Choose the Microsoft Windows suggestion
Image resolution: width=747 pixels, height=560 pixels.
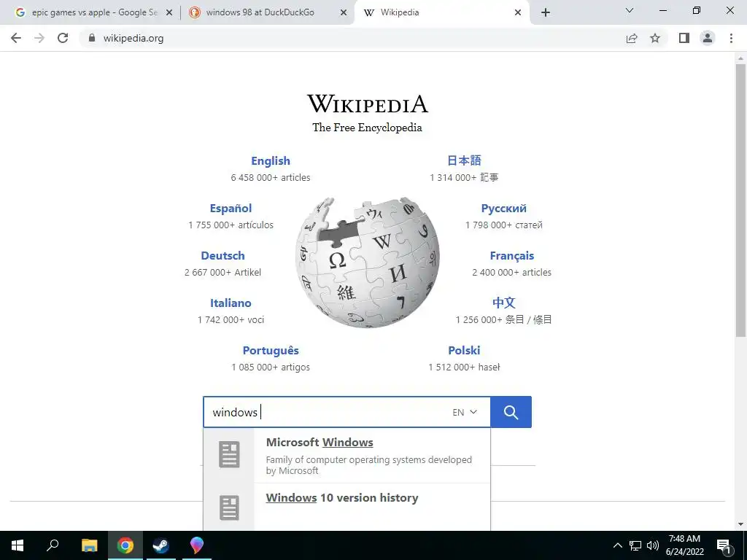click(x=347, y=456)
